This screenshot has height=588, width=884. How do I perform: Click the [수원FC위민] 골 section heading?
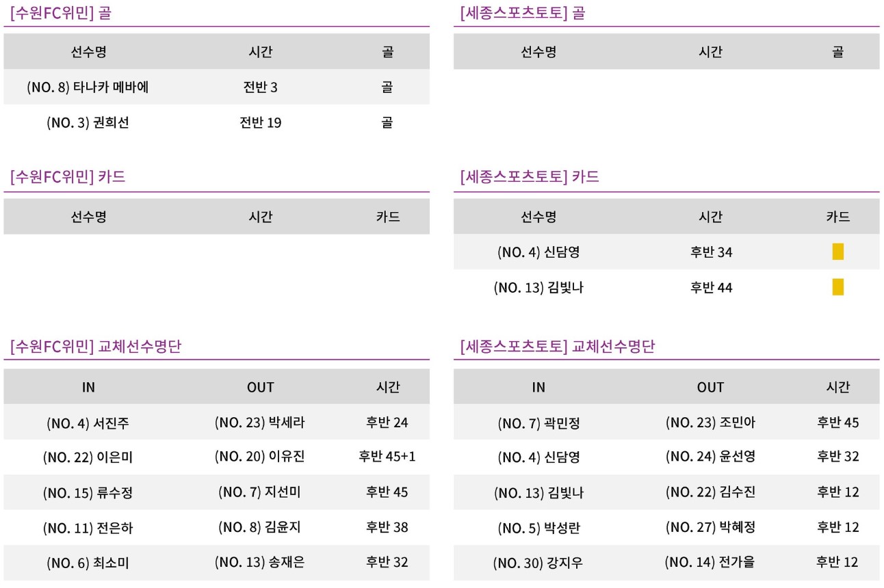click(x=61, y=13)
